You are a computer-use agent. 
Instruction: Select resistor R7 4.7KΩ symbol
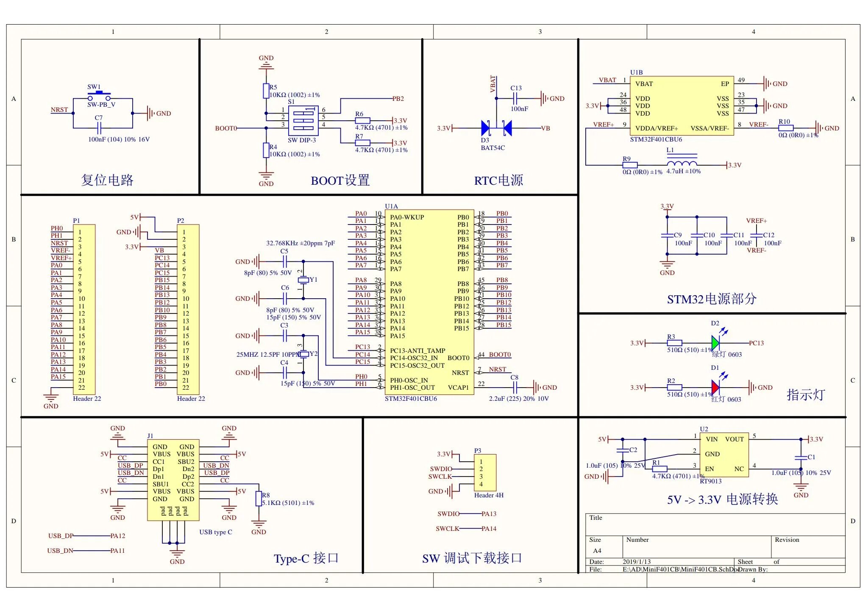(x=362, y=143)
